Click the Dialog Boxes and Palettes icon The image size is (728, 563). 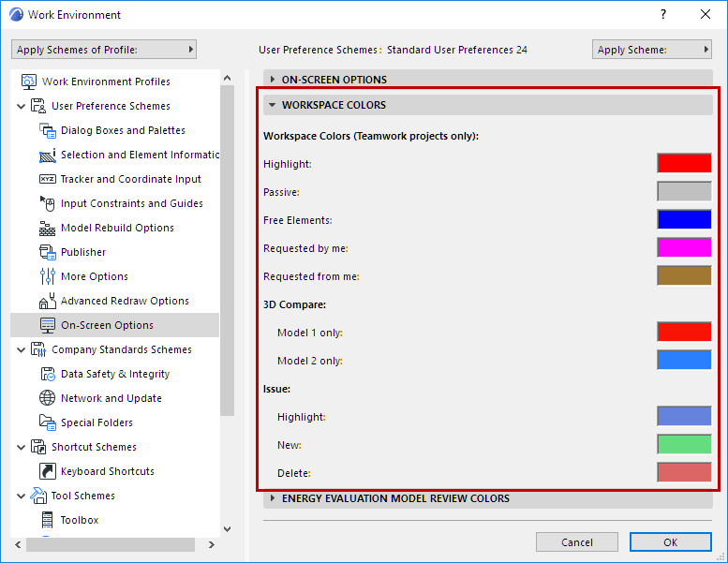48,130
